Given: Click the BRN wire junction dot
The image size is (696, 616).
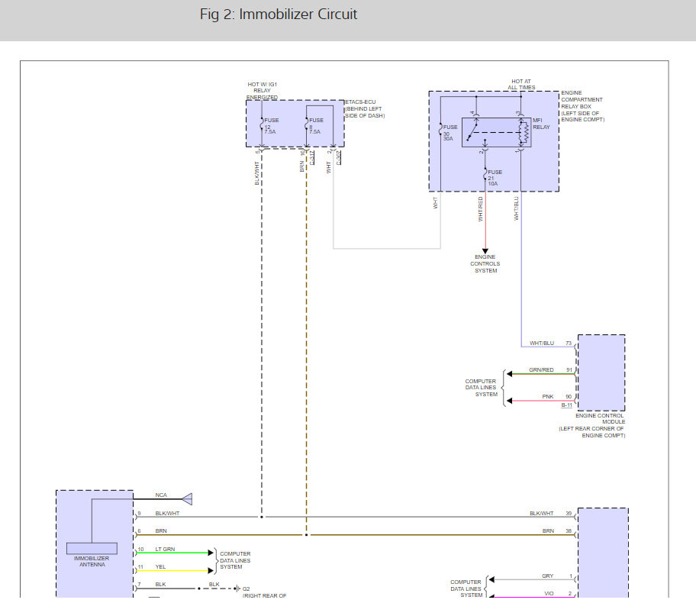Looking at the screenshot, I should pos(306,535).
